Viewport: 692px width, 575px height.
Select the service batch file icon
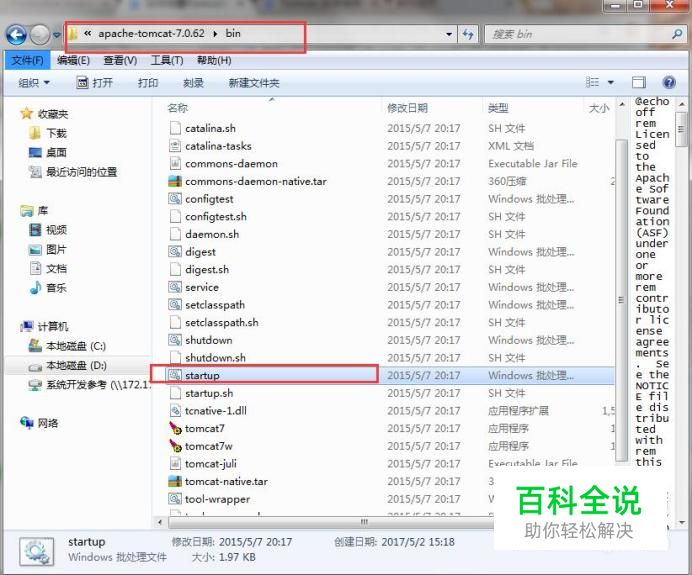coord(175,287)
